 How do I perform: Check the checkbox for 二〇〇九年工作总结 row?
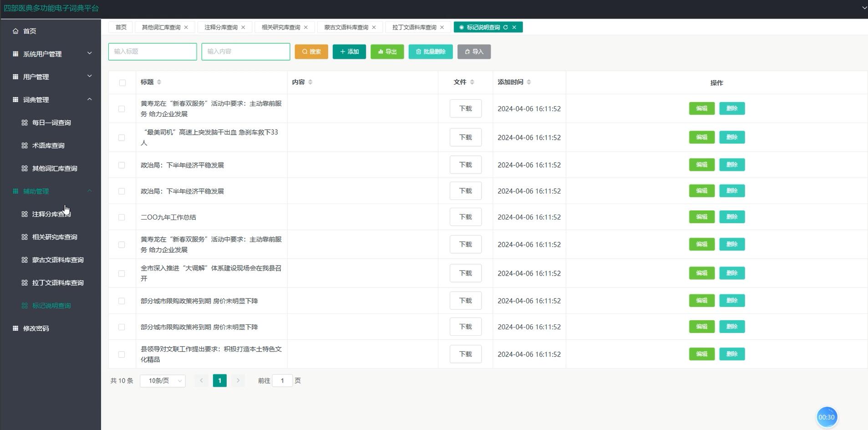[122, 217]
